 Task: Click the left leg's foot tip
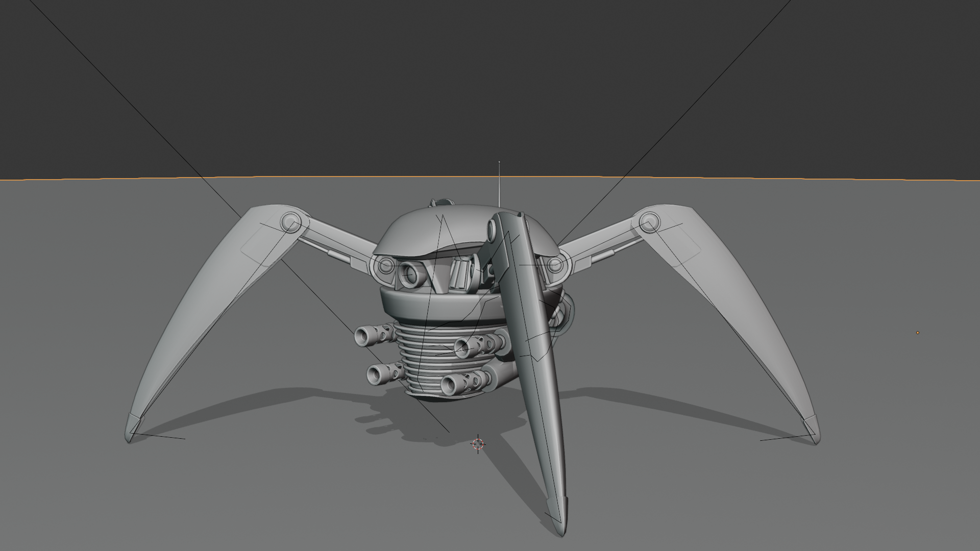tap(130, 438)
